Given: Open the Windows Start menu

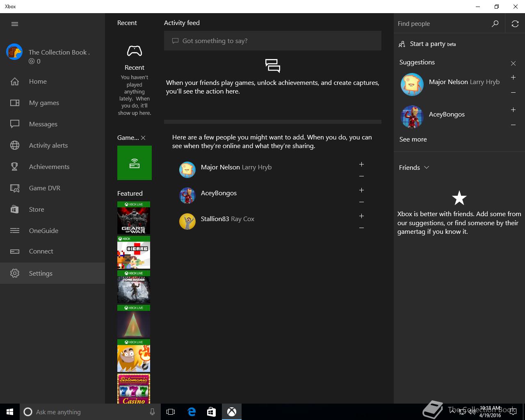Looking at the screenshot, I should click(x=10, y=412).
